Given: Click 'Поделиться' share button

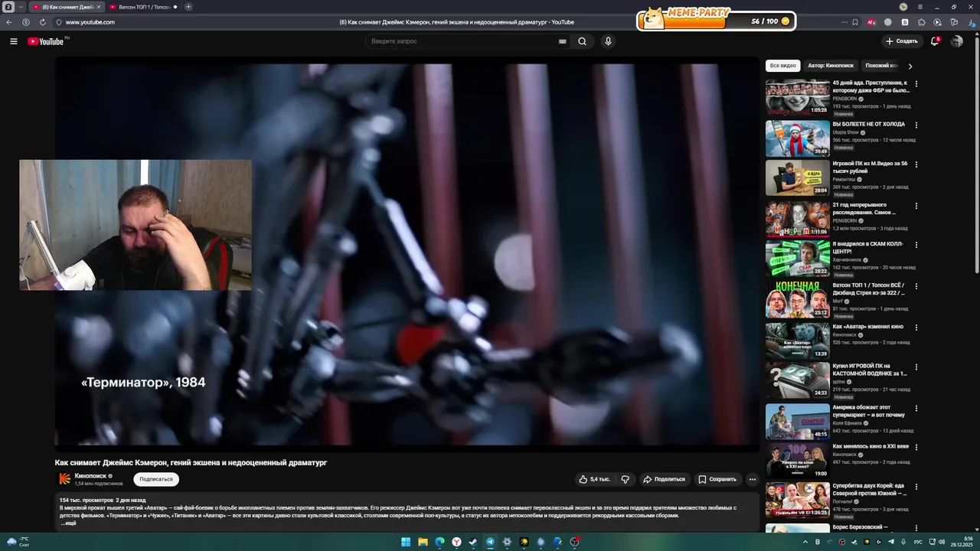Looking at the screenshot, I should click(665, 479).
